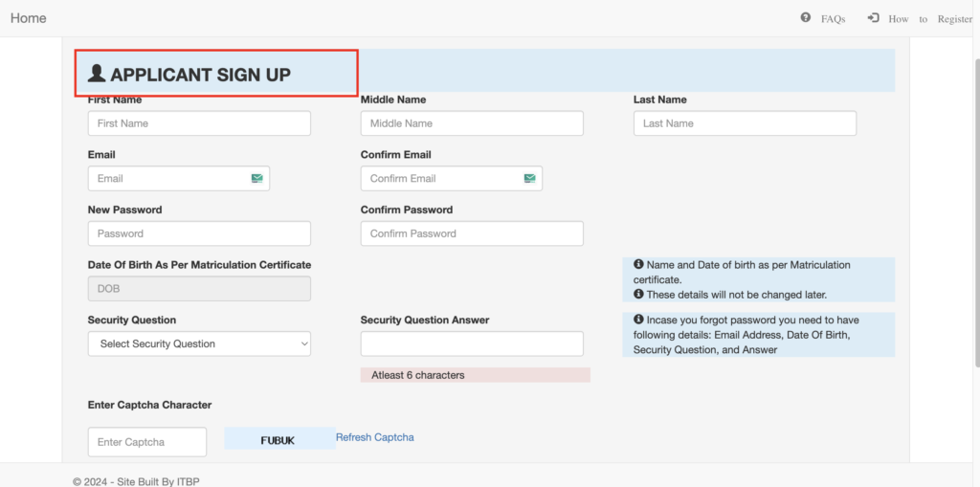Screen dimensions: 980x487
Task: Open the Select Security Question dropdown
Action: pyautogui.click(x=199, y=343)
